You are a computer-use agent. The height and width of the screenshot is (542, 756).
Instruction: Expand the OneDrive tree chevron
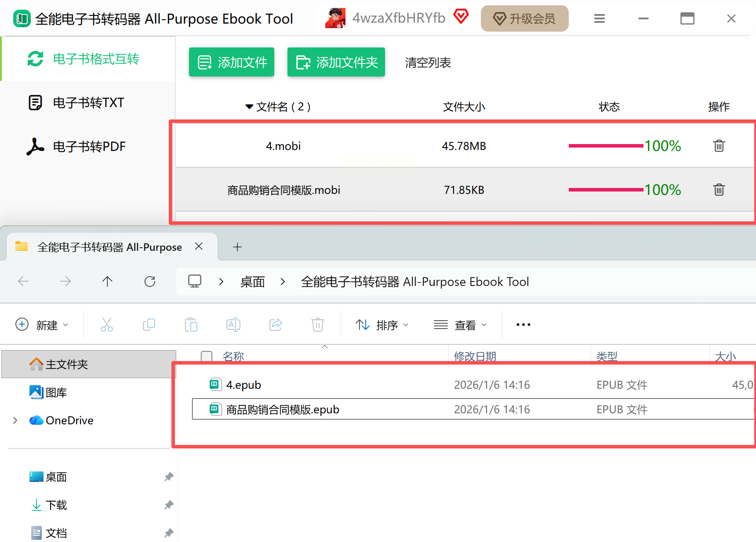pos(15,420)
